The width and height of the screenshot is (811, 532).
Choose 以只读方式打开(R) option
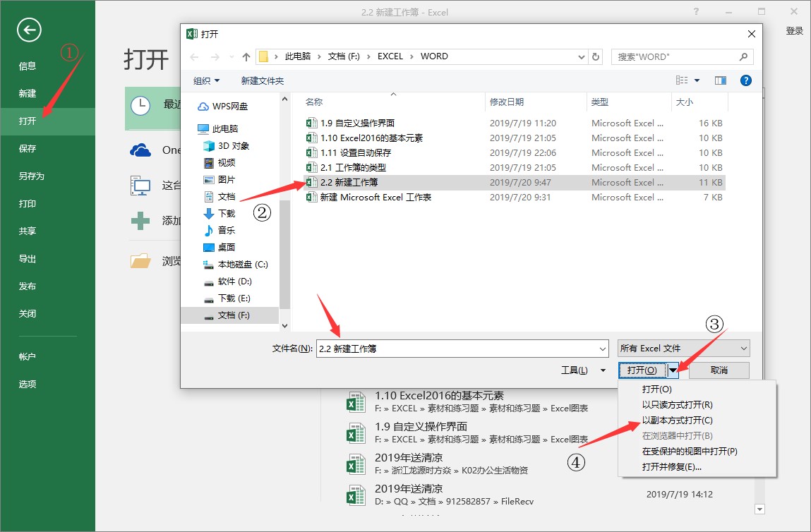(677, 405)
